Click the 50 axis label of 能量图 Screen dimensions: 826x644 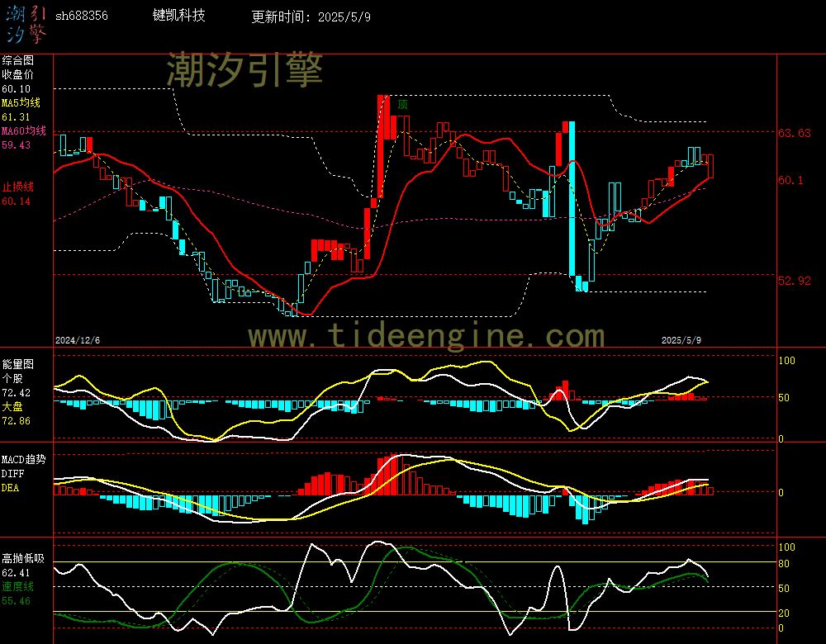[x=784, y=398]
